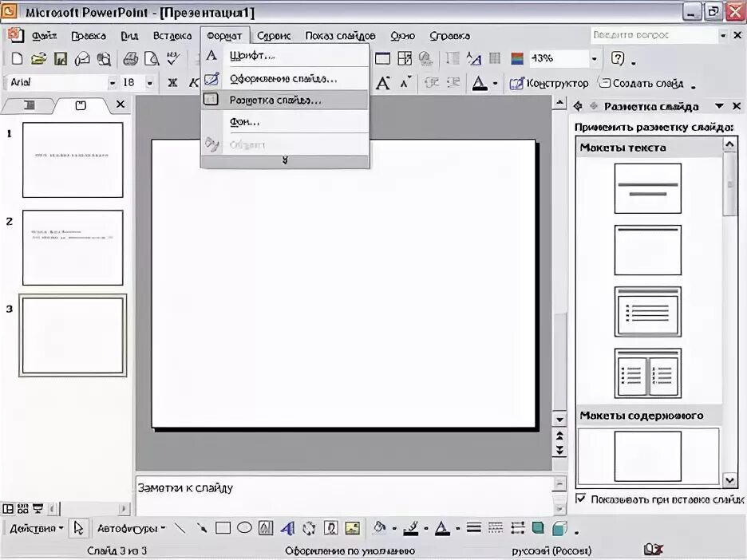Open the Действия dropdown menu

pyautogui.click(x=36, y=528)
